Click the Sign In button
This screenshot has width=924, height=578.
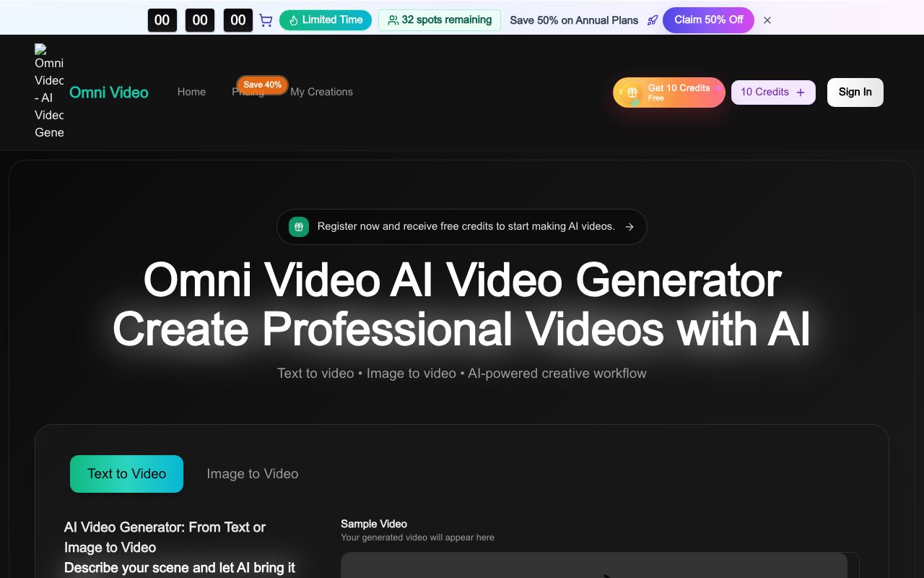pos(855,92)
